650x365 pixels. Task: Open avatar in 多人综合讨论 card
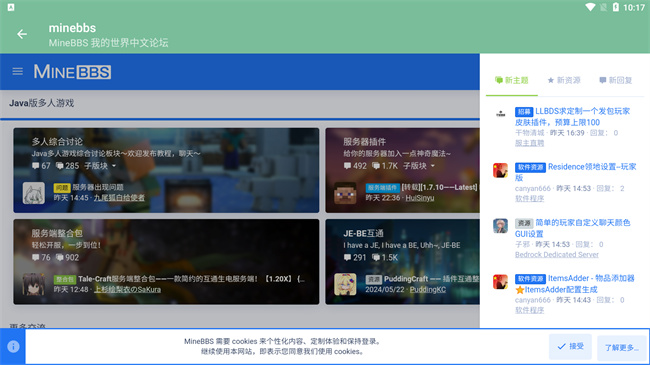[34, 193]
